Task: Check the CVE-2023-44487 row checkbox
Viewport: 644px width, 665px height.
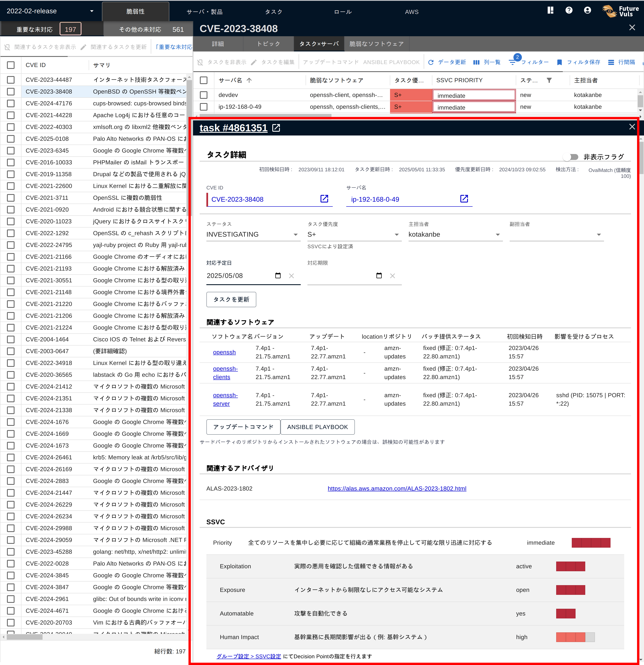Action: [x=11, y=80]
